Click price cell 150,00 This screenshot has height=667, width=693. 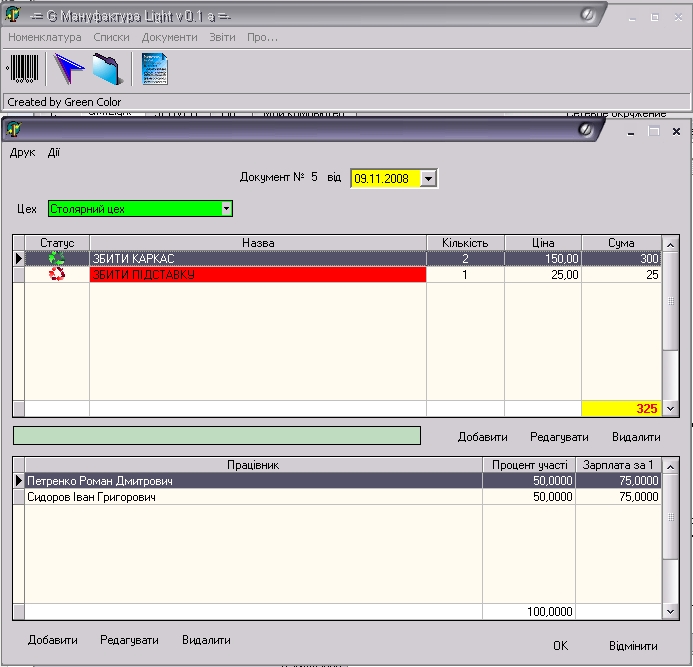click(543, 258)
